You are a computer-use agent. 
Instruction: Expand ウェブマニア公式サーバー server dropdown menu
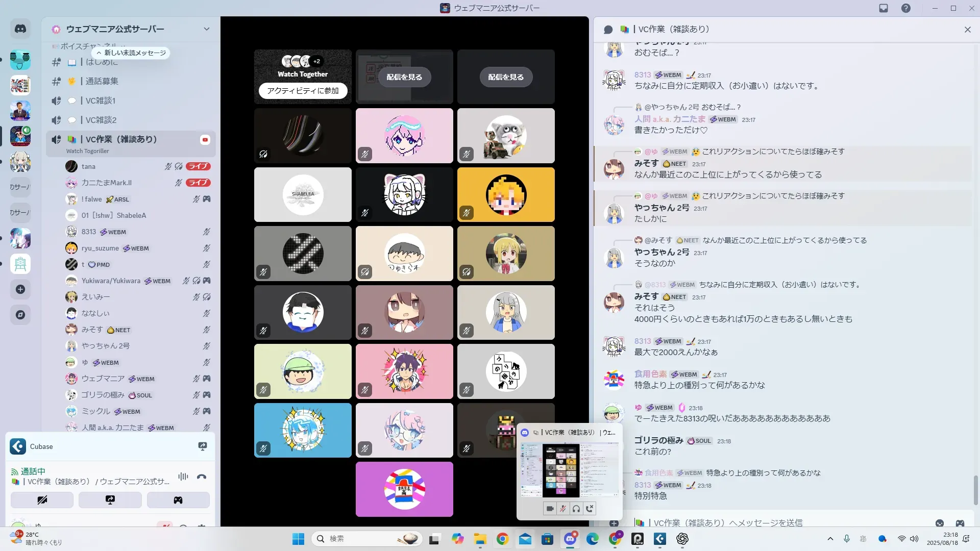pyautogui.click(x=206, y=29)
